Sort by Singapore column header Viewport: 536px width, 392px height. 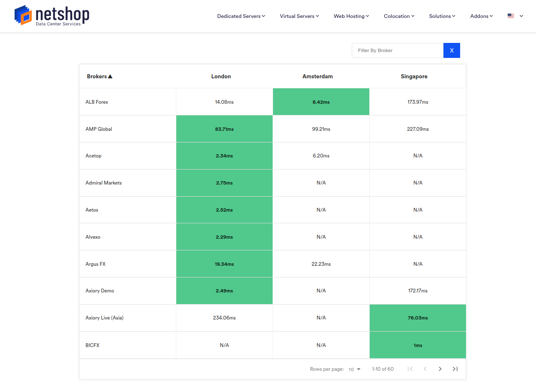414,76
